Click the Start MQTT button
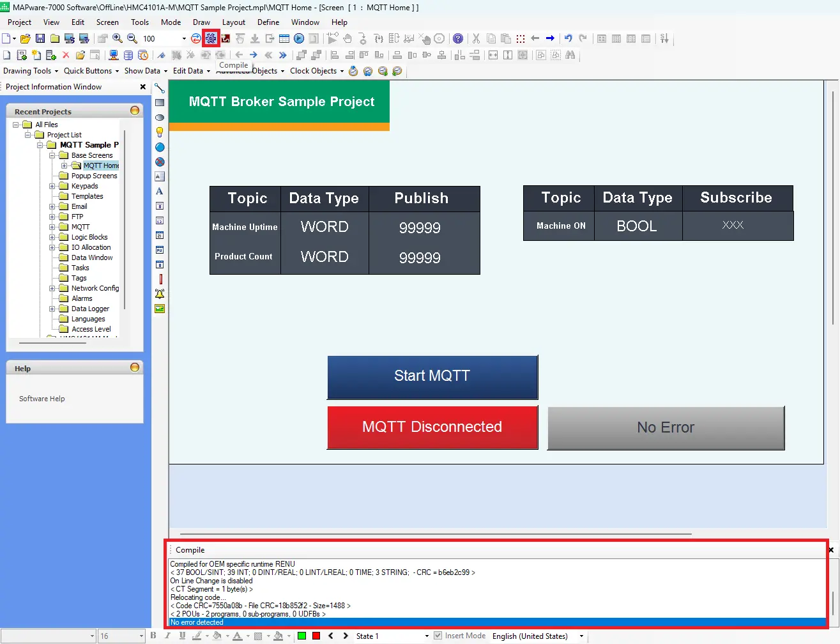The image size is (840, 644). (432, 376)
